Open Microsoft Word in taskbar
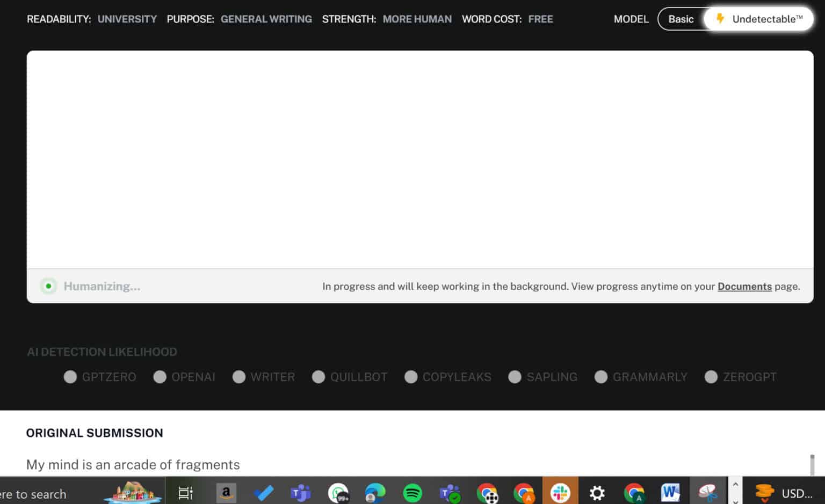The width and height of the screenshot is (825, 504). 670,493
